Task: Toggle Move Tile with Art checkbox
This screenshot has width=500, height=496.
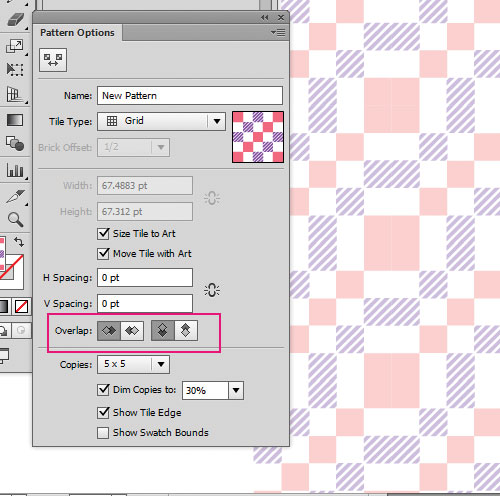Action: click(103, 254)
